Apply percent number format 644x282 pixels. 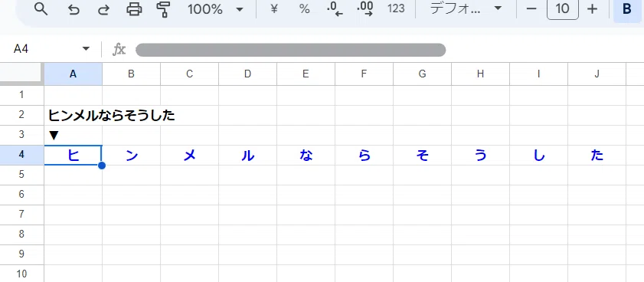pyautogui.click(x=304, y=9)
